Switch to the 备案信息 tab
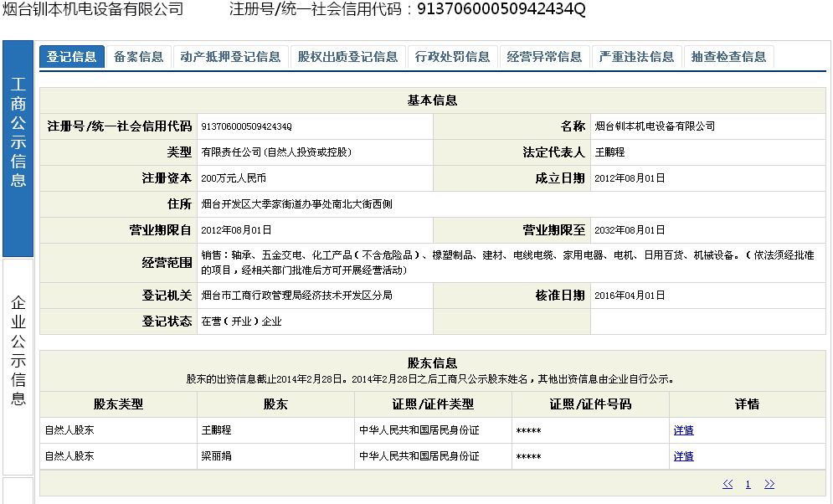The width and height of the screenshot is (833, 504). coord(139,57)
